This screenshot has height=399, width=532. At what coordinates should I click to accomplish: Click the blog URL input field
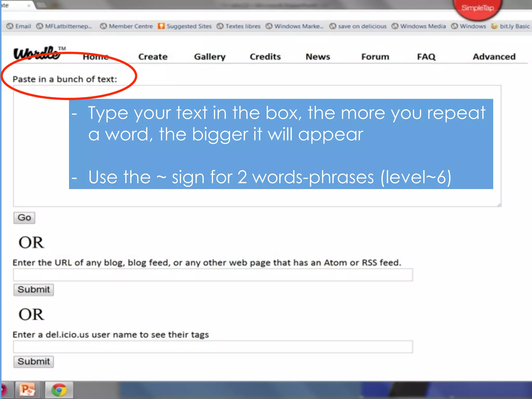point(213,275)
